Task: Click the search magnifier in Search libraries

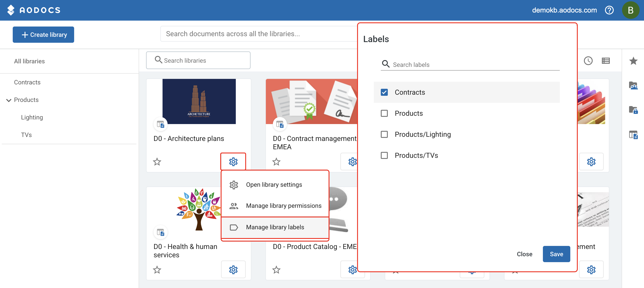Action: pos(158,60)
